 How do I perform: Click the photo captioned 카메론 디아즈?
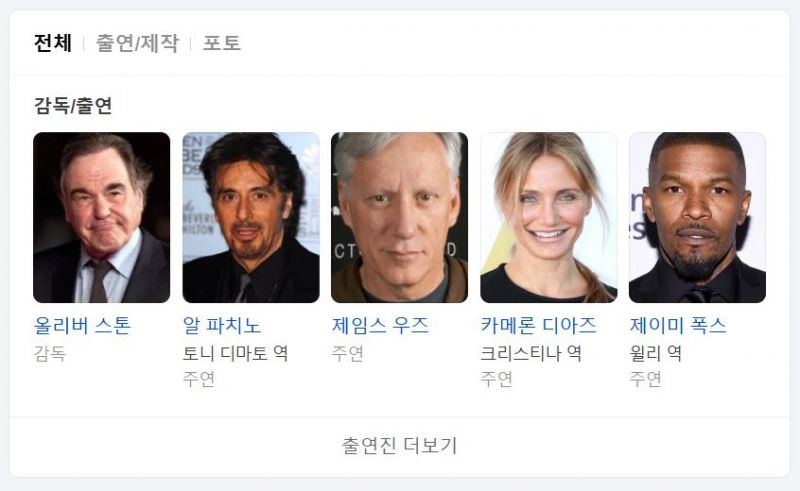548,217
